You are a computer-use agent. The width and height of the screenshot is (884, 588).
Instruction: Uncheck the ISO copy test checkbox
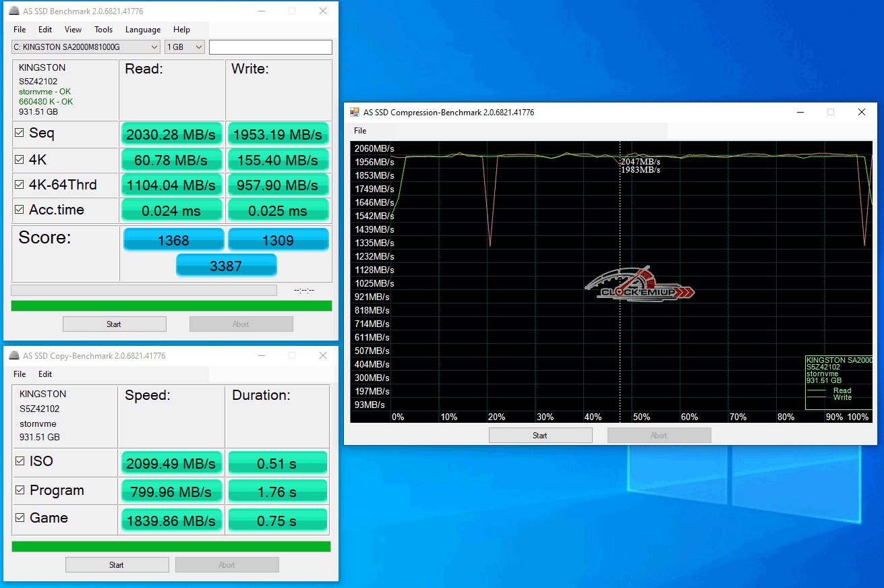(20, 462)
